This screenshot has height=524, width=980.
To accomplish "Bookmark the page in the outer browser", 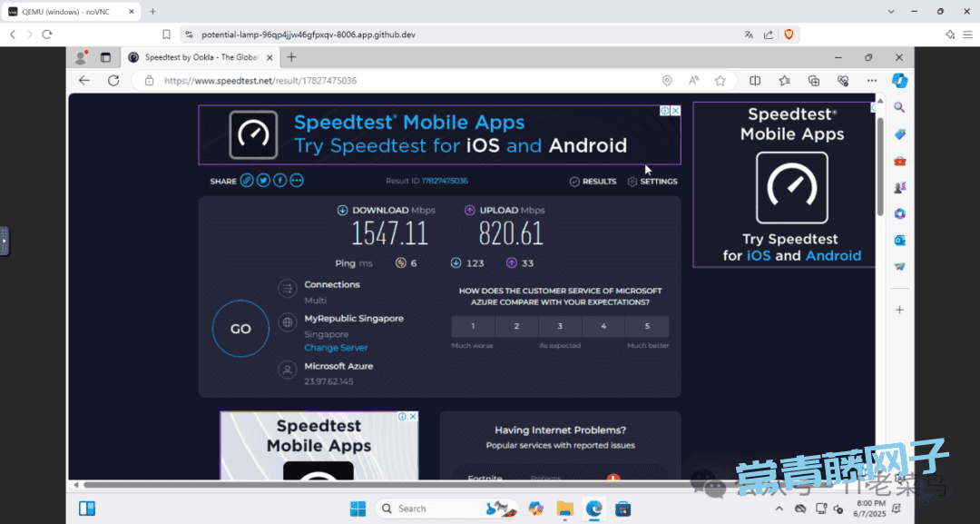I will [x=166, y=35].
